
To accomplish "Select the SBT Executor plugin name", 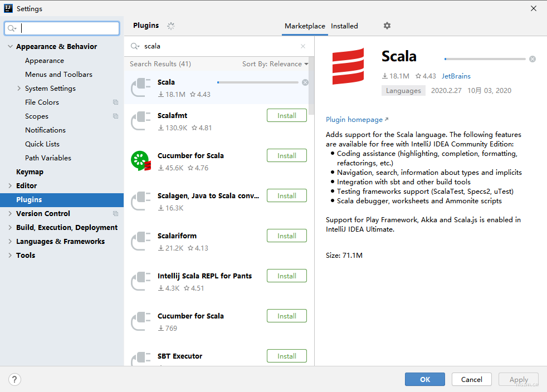I will (x=180, y=356).
